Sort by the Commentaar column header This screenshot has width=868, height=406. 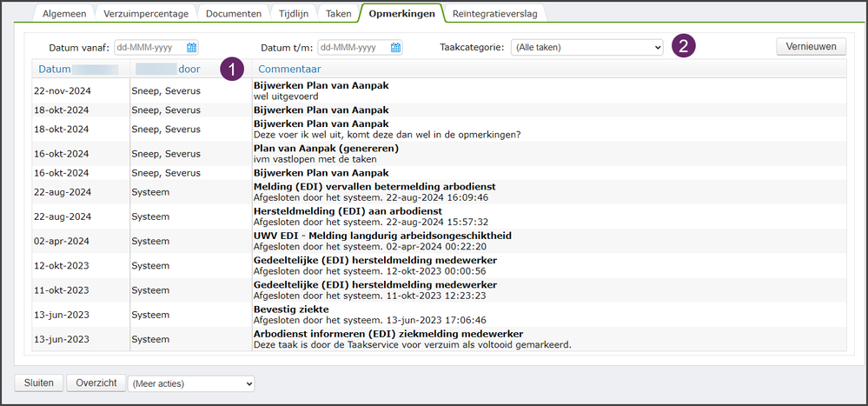[289, 70]
